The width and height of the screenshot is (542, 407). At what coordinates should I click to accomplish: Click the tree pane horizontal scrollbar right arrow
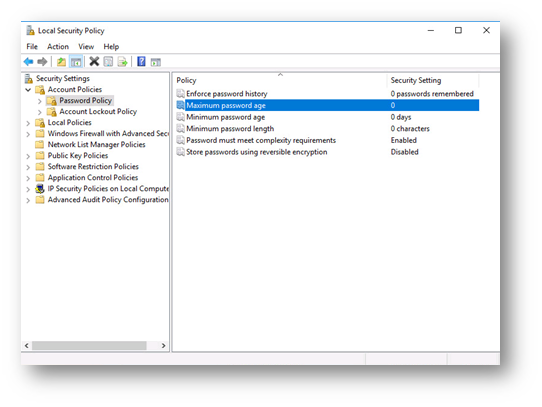tap(163, 345)
